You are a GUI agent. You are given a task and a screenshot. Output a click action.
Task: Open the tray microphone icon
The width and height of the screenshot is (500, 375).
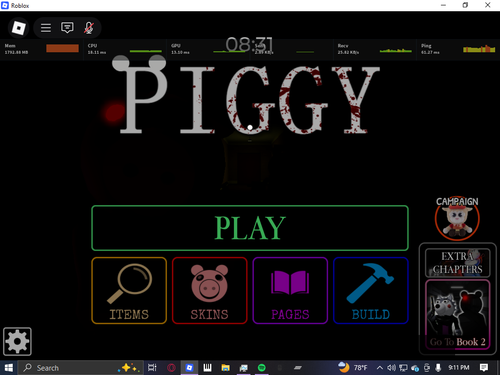tap(438, 368)
